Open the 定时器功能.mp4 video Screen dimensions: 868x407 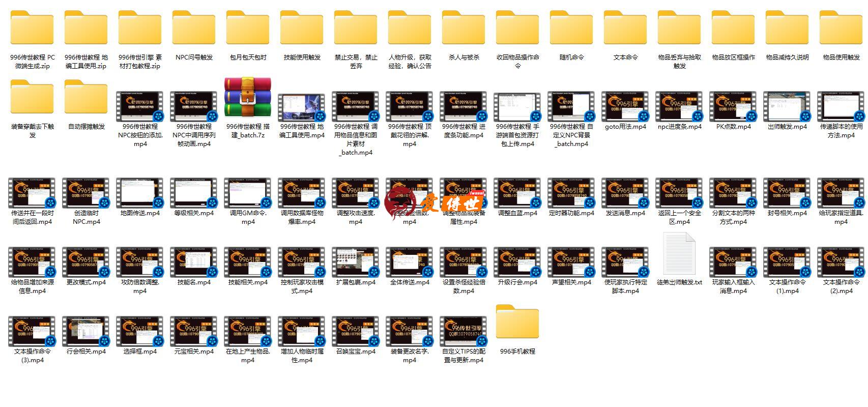[571, 193]
